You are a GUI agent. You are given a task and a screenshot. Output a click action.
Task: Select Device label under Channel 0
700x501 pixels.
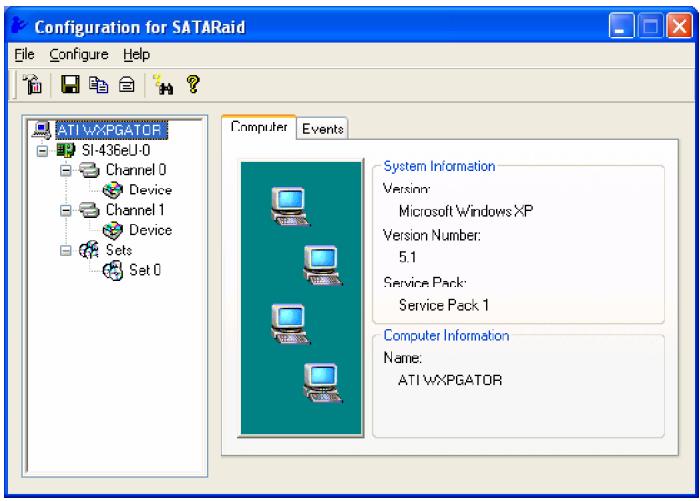150,190
